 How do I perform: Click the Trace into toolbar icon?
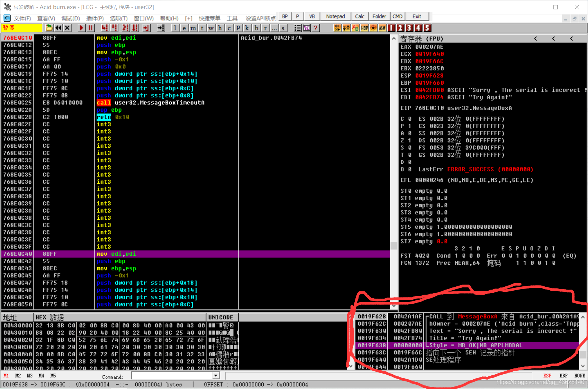pos(126,28)
